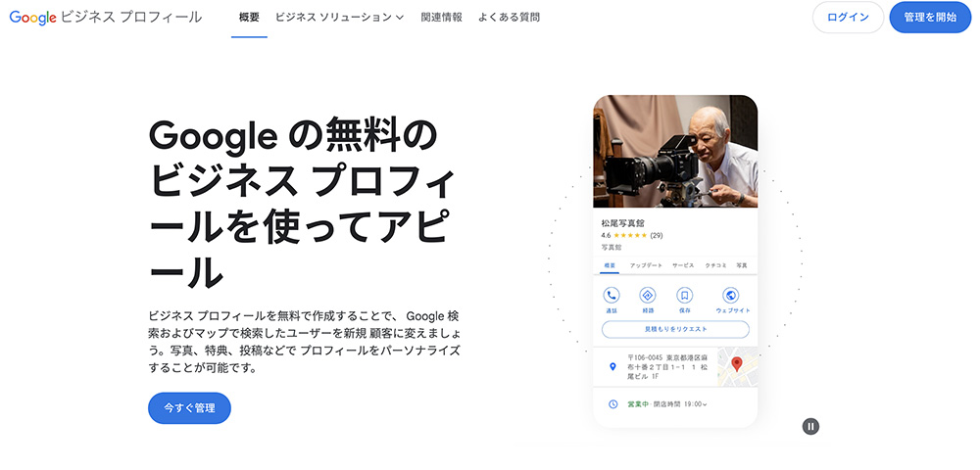The width and height of the screenshot is (980, 470).
Task: Click the ビジネス プロフィール header title text
Action: point(131,18)
